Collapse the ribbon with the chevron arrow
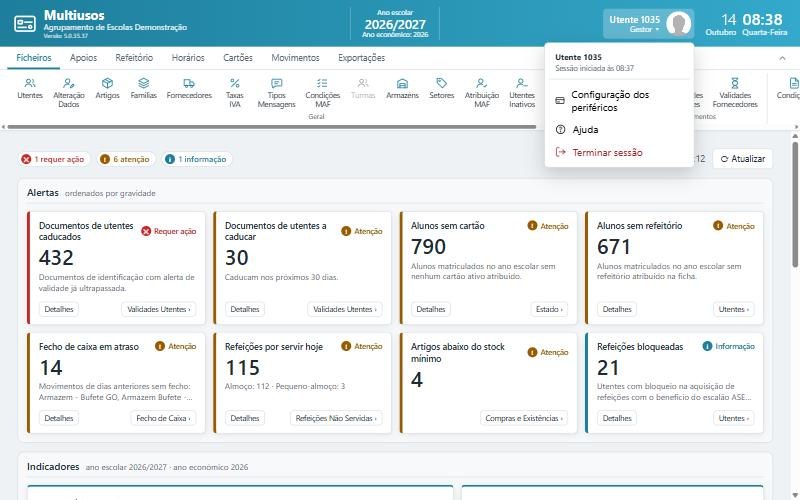Viewport: 800px width, 500px height. click(782, 58)
